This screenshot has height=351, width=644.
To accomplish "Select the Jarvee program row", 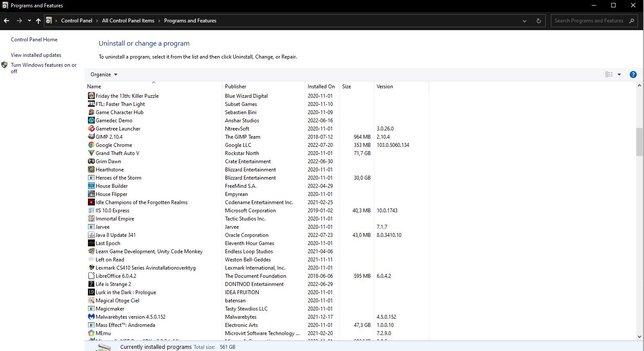I will (x=257, y=227).
